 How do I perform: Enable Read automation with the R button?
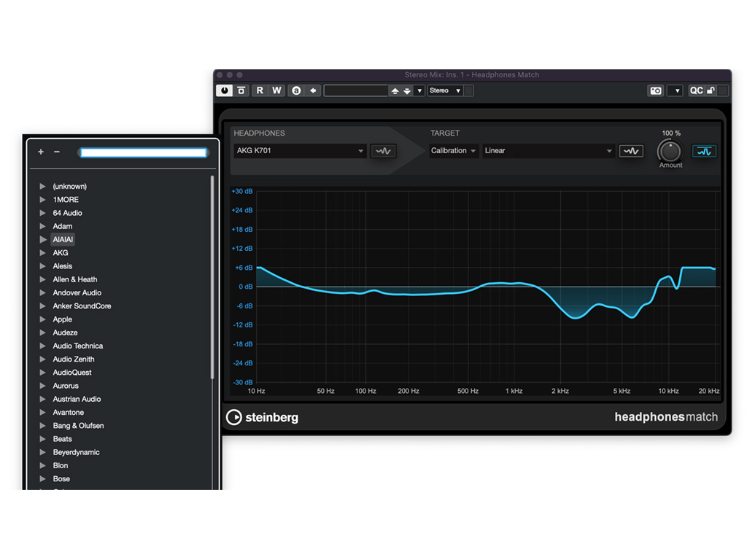pyautogui.click(x=260, y=90)
